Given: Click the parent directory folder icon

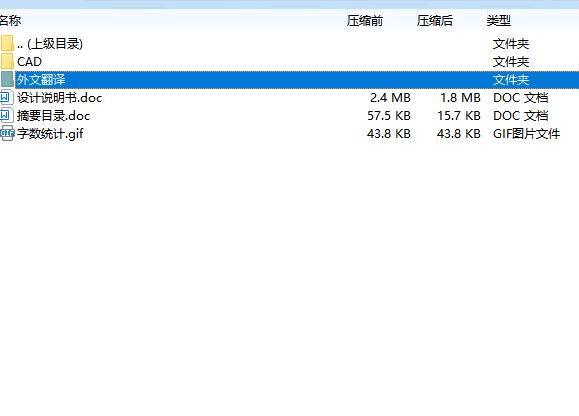Looking at the screenshot, I should (7, 43).
